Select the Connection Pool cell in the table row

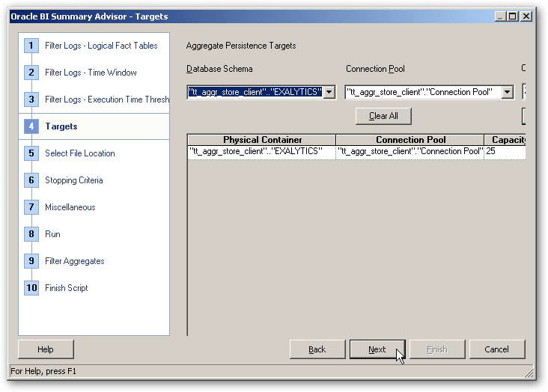point(410,152)
